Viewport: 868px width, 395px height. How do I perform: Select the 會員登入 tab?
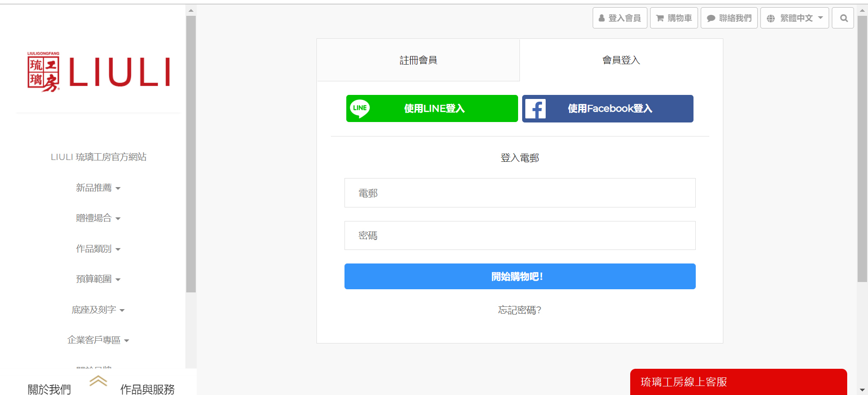[x=621, y=60]
